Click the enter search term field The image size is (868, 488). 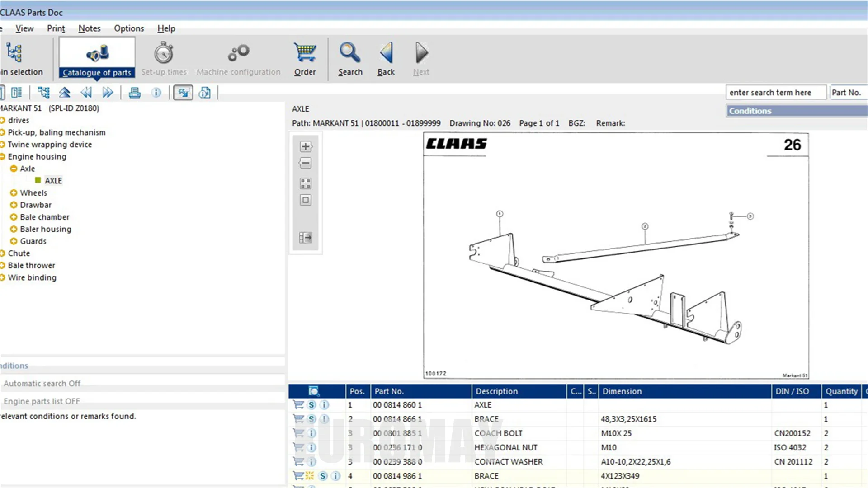tap(775, 93)
